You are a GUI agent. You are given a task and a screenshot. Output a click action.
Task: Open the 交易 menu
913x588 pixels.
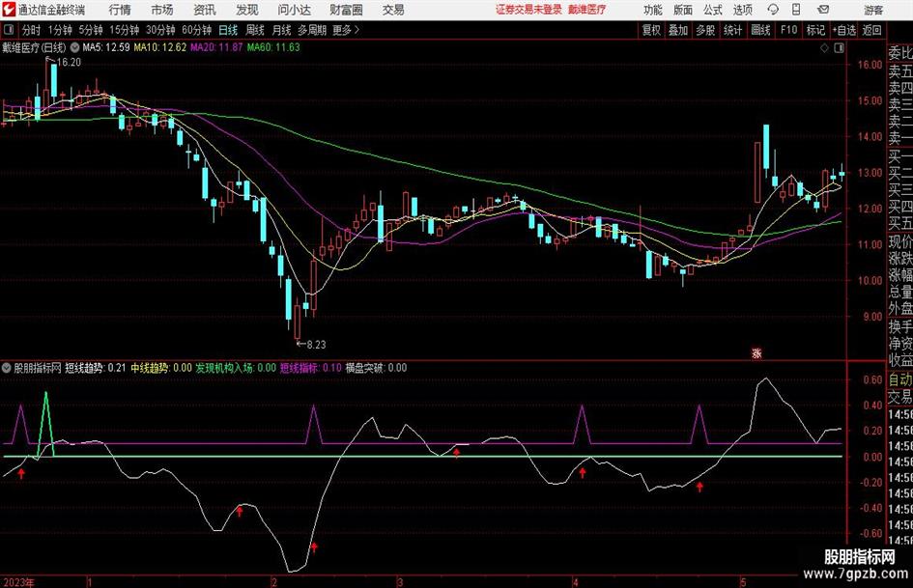click(393, 10)
